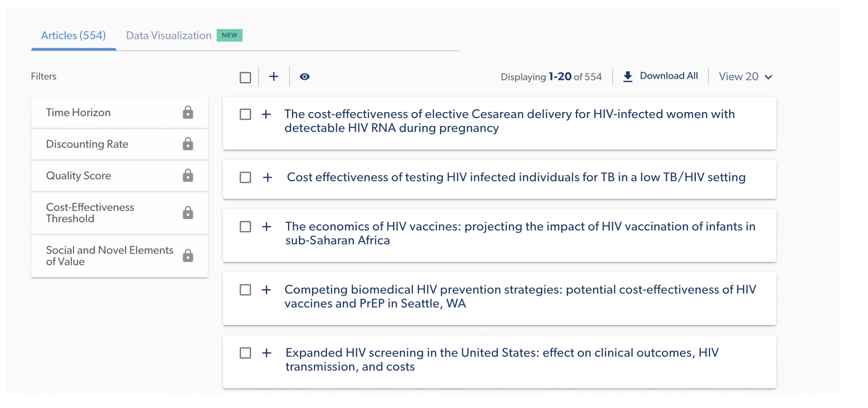This screenshot has height=408, width=868.
Task: Expand the Cost effectiveness of testing TB article
Action: pyautogui.click(x=268, y=177)
